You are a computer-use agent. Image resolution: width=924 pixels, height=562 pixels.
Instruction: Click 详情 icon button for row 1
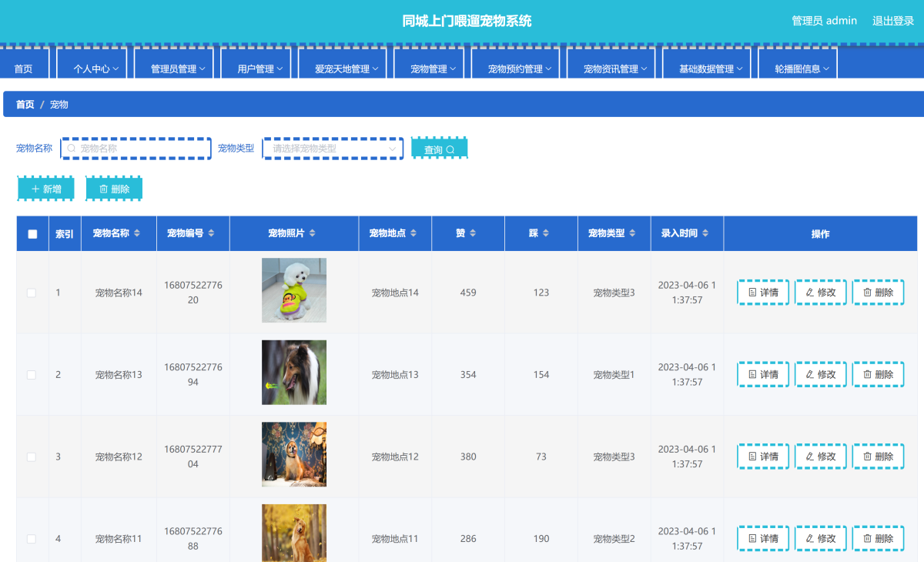click(x=763, y=293)
